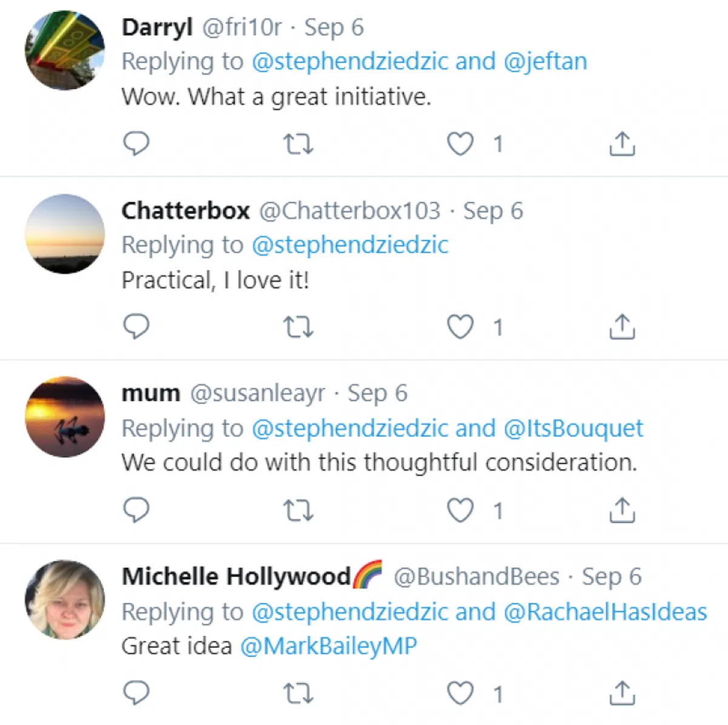
Task: Reply to Chatterbox's tweet
Action: pos(136,326)
